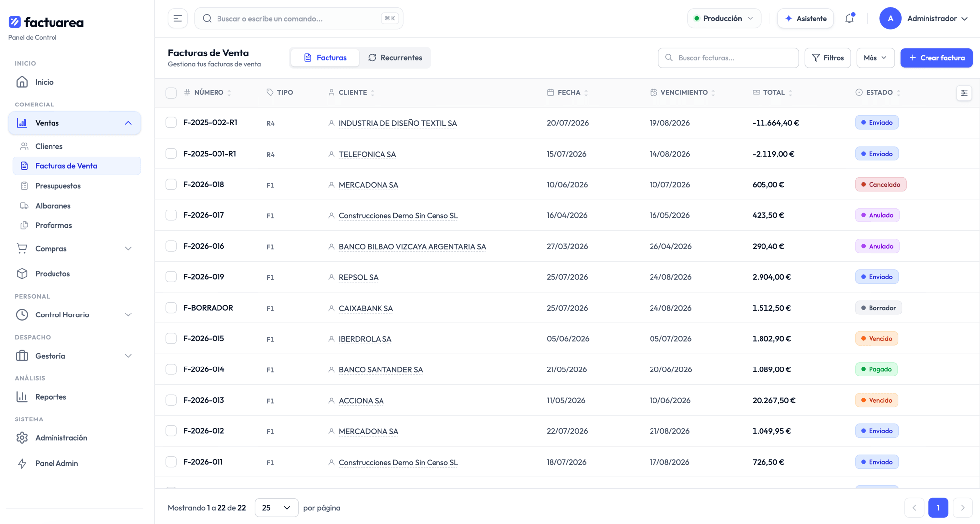Click the Administrador avatar circle
The height and width of the screenshot is (524, 980).
[890, 18]
